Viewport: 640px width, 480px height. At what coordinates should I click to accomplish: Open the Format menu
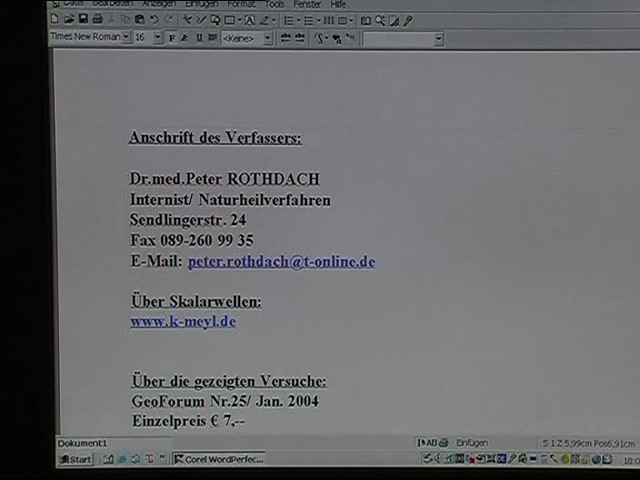coord(241,4)
